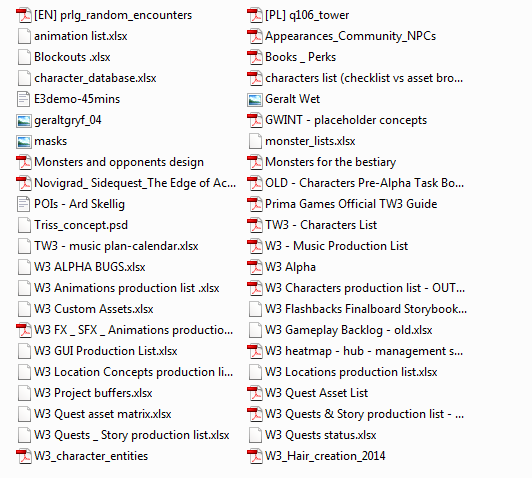The width and height of the screenshot is (532, 478).
Task: Select the W3_character_entities file name
Action: pyautogui.click(x=91, y=456)
